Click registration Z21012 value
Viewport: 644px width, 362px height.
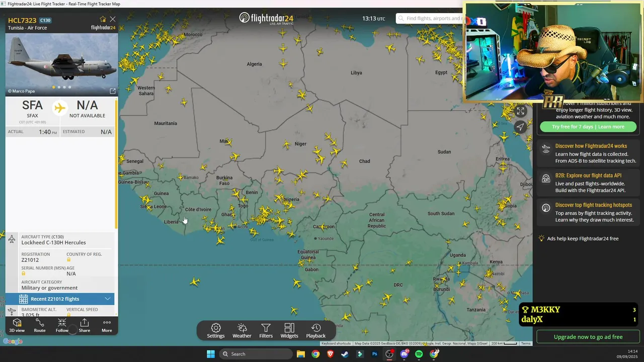click(30, 260)
